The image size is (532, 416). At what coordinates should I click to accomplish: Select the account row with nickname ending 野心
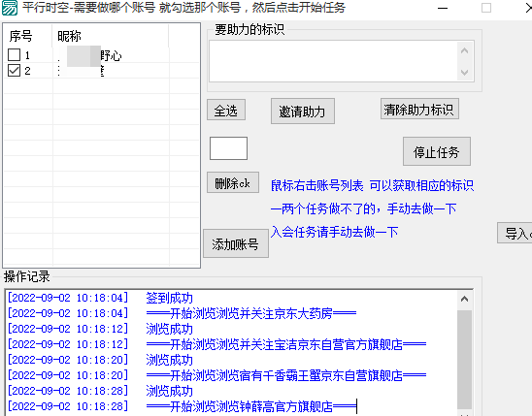102,55
